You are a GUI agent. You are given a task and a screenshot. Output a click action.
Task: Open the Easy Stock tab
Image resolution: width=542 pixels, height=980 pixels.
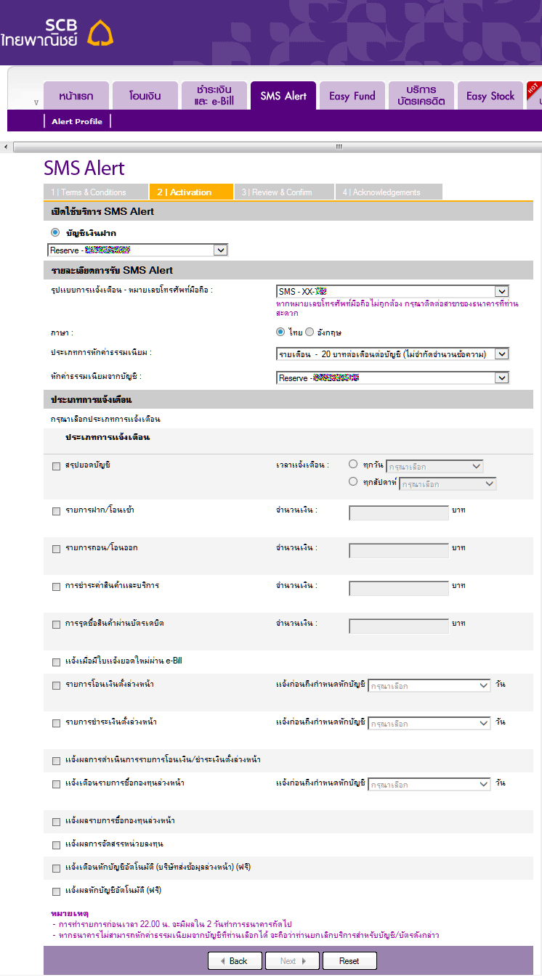(490, 96)
